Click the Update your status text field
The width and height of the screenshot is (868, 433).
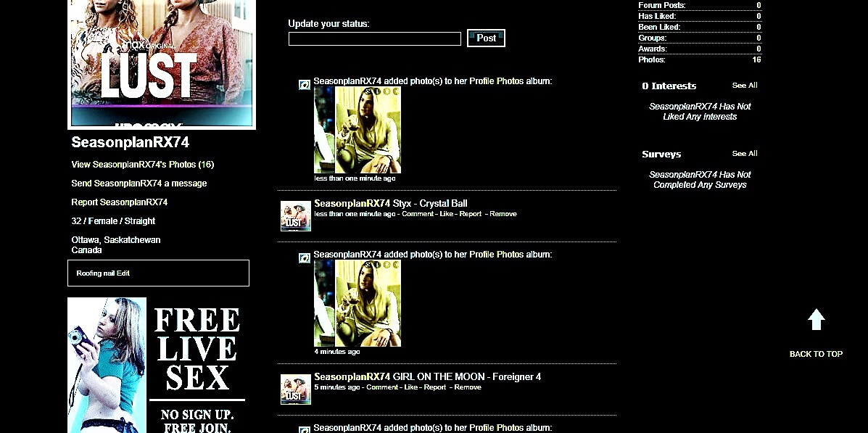pos(374,39)
